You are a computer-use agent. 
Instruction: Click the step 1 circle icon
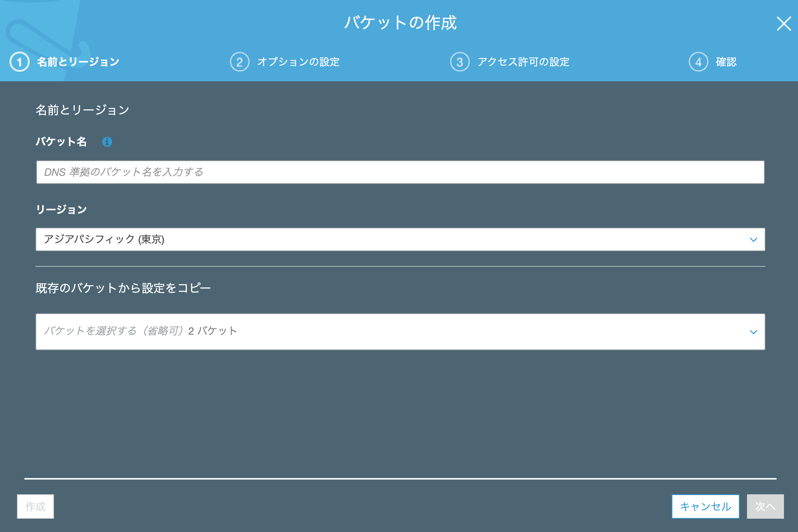[19, 62]
